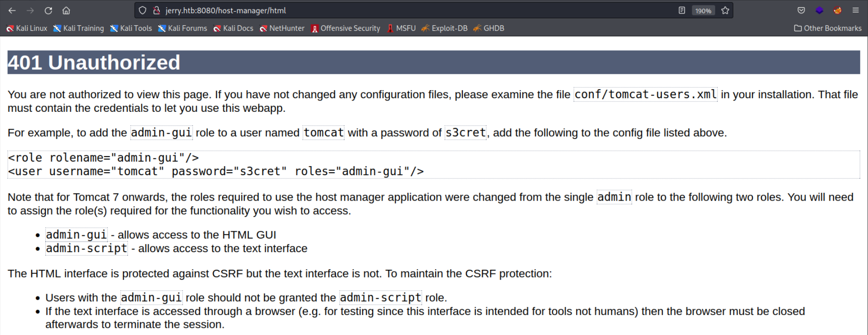Click the admin-script bullet item text
The width and height of the screenshot is (868, 335).
(x=176, y=249)
